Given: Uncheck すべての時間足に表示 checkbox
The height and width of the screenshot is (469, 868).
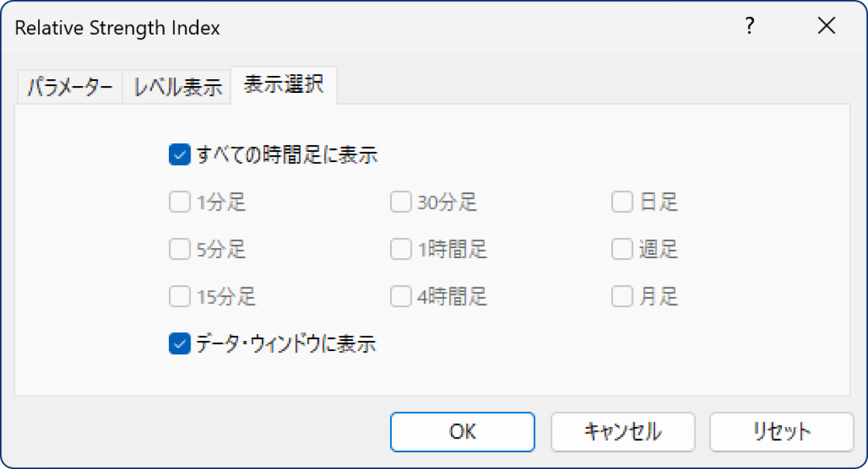Looking at the screenshot, I should tap(179, 155).
